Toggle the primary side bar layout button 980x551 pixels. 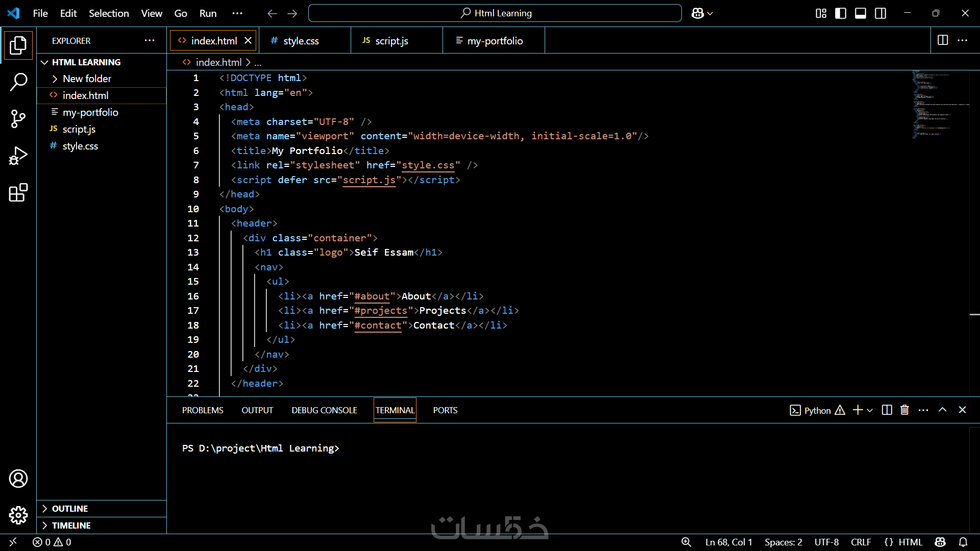pyautogui.click(x=841, y=13)
